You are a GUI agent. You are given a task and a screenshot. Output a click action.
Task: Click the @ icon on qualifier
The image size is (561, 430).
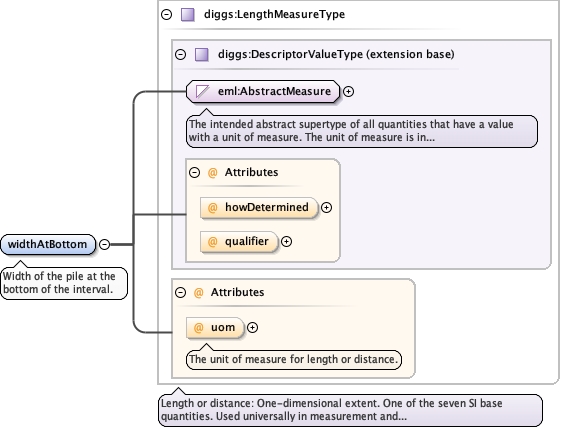coord(213,242)
